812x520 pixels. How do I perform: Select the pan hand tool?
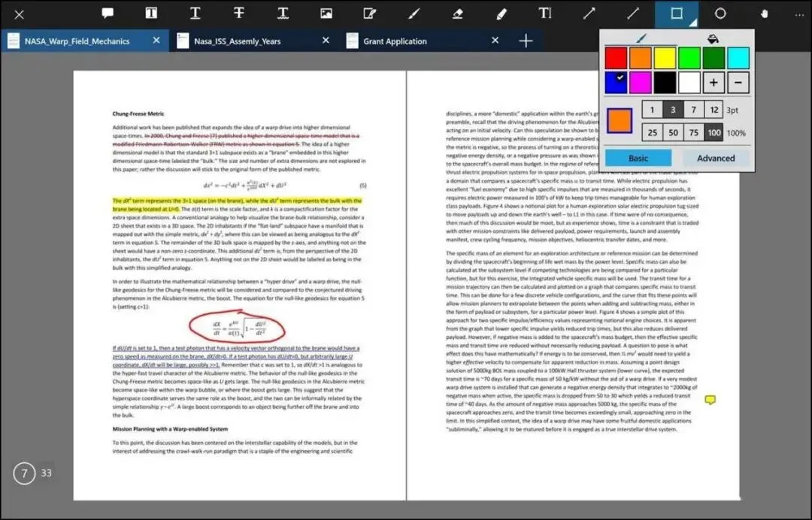click(765, 14)
